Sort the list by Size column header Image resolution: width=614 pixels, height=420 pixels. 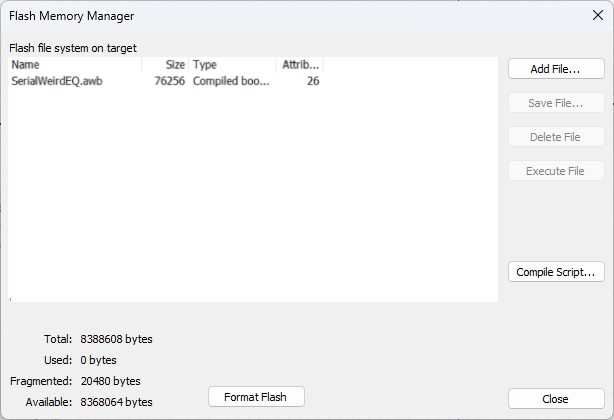click(x=165, y=65)
